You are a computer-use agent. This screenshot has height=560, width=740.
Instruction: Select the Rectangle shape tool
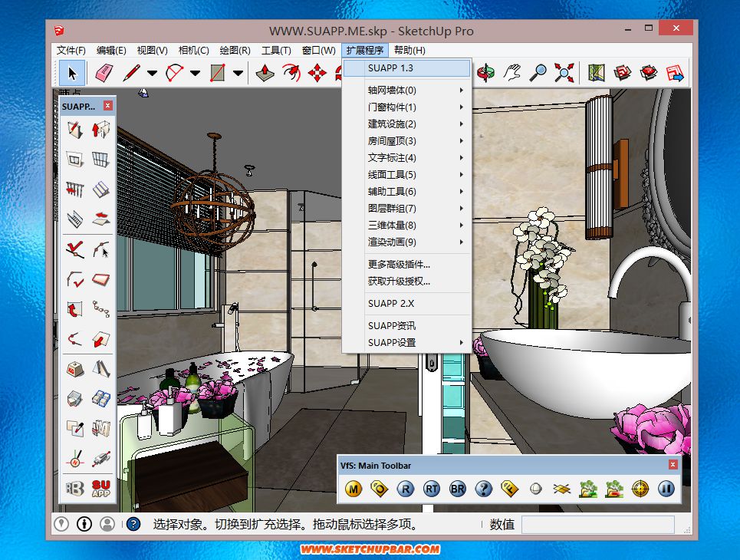pos(217,73)
